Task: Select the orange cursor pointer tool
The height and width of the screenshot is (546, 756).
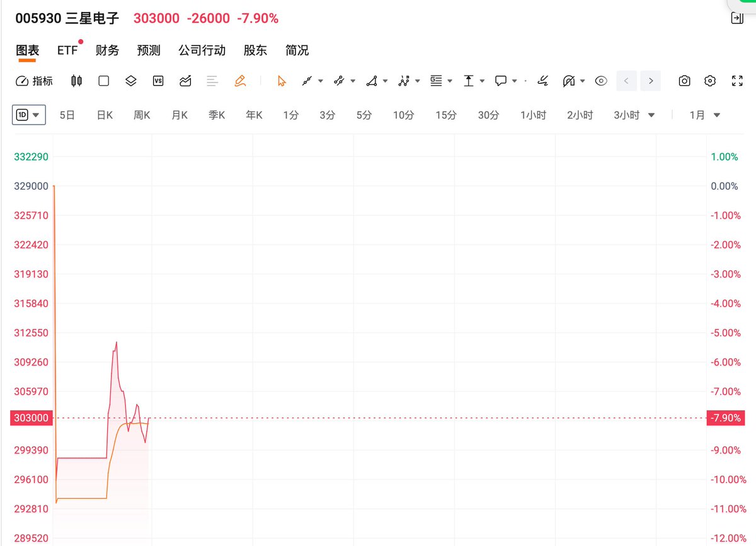Action: pos(282,81)
